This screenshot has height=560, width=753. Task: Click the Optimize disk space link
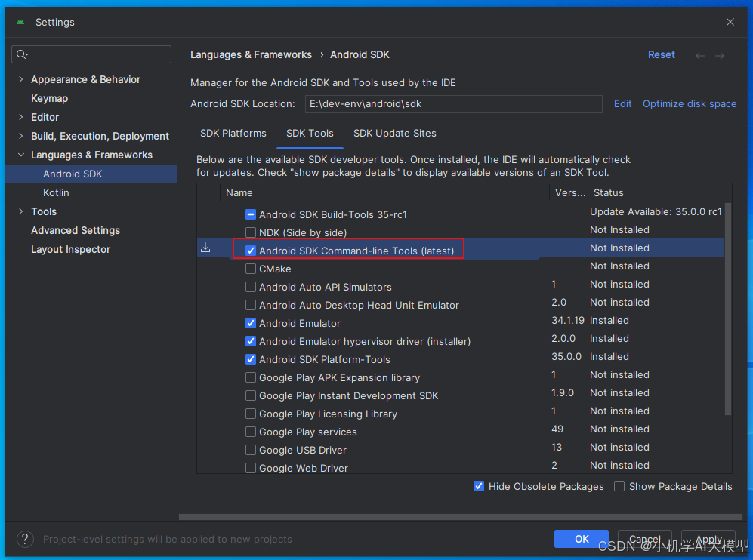[689, 103]
